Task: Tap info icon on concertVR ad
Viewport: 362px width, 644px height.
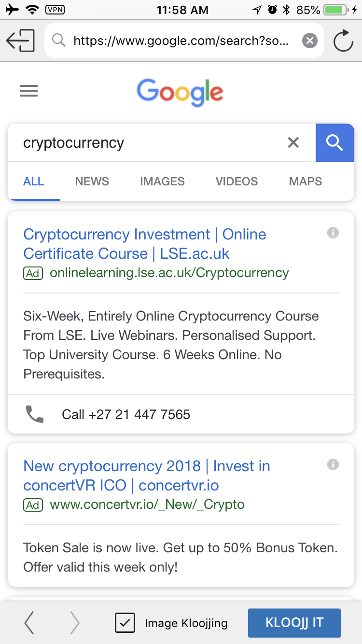Action: pyautogui.click(x=333, y=464)
